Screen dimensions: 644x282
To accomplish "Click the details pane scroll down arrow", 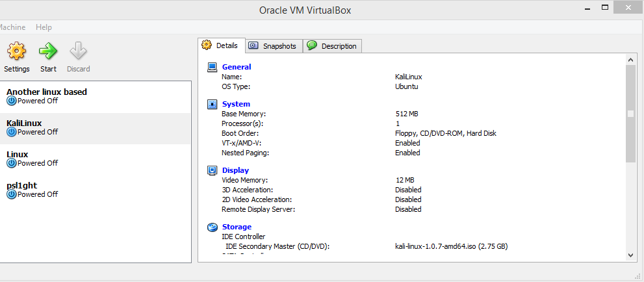I will coord(631,255).
